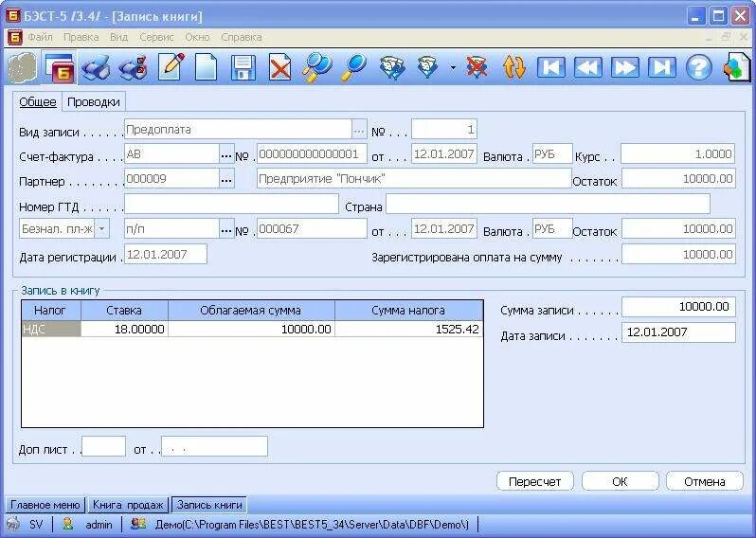The width and height of the screenshot is (756, 538).
Task: Click the colored cubes icon in toolbar
Action: pyautogui.click(x=736, y=67)
